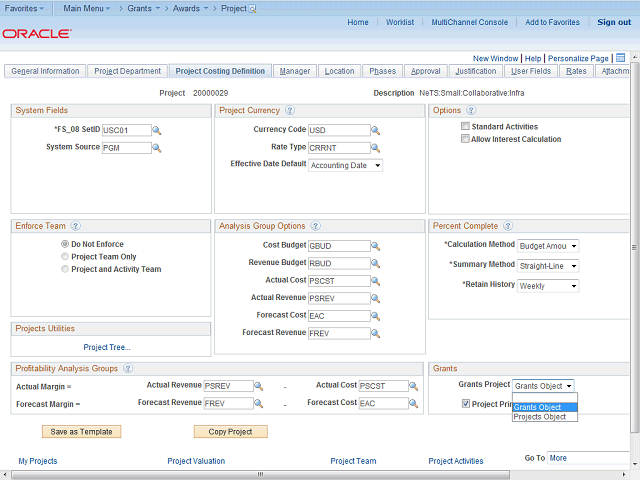Expand the Calculation Method dropdown
640x480 pixels.
tap(547, 245)
